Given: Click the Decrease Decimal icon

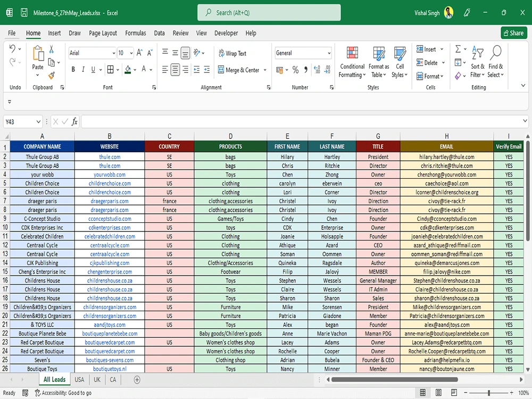Looking at the screenshot, I should (x=327, y=70).
